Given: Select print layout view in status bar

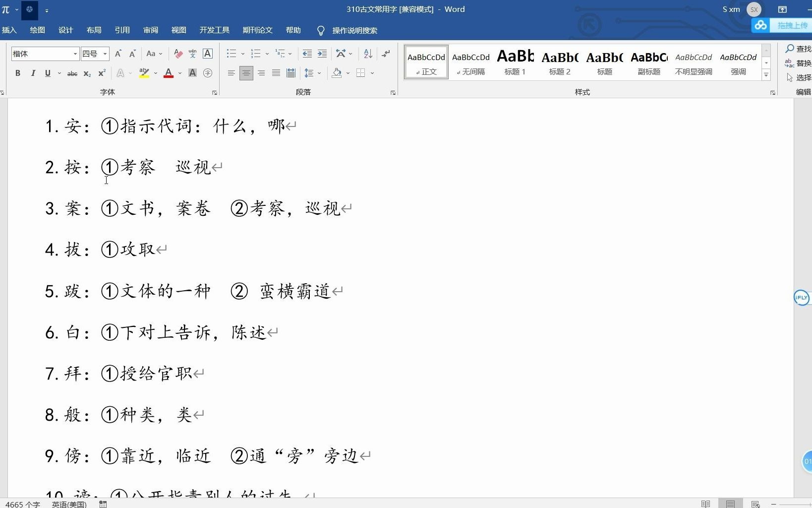Looking at the screenshot, I should tap(730, 504).
